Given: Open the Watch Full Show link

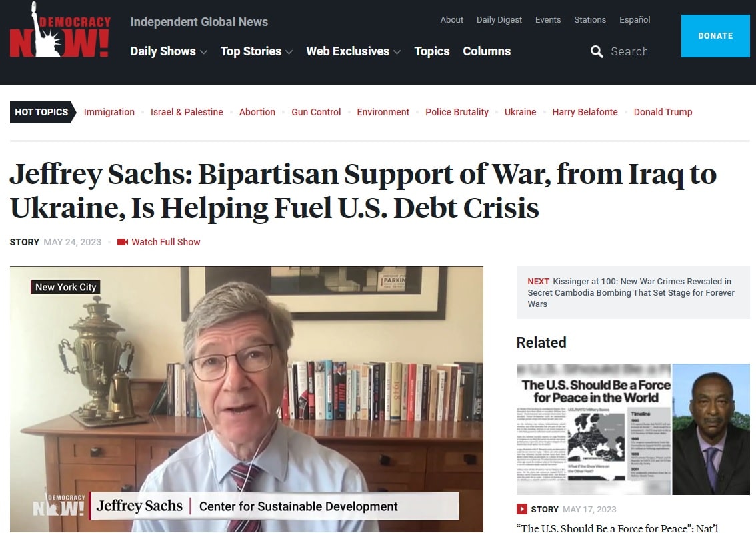Looking at the screenshot, I should (x=166, y=242).
